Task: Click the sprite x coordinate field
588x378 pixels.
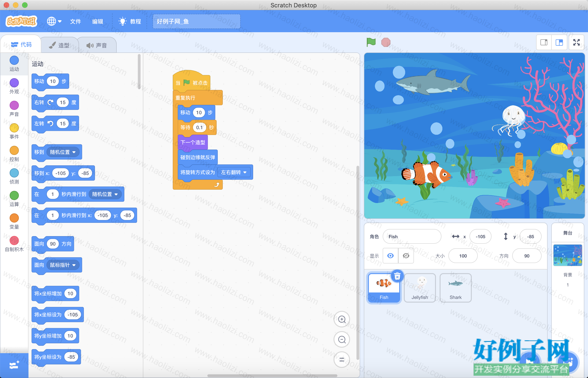Action: point(480,237)
